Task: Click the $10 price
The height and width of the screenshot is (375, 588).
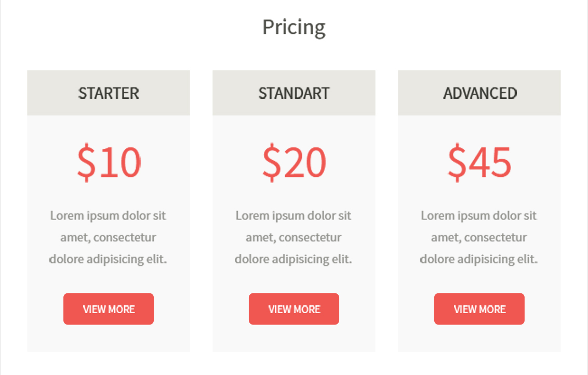Action: 109,162
